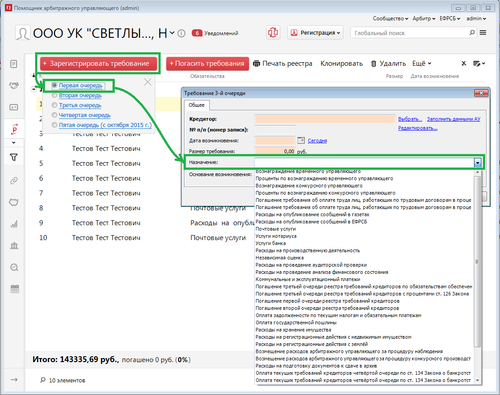Open the document section in left sidebar
The height and width of the screenshot is (395, 500).
14,64
